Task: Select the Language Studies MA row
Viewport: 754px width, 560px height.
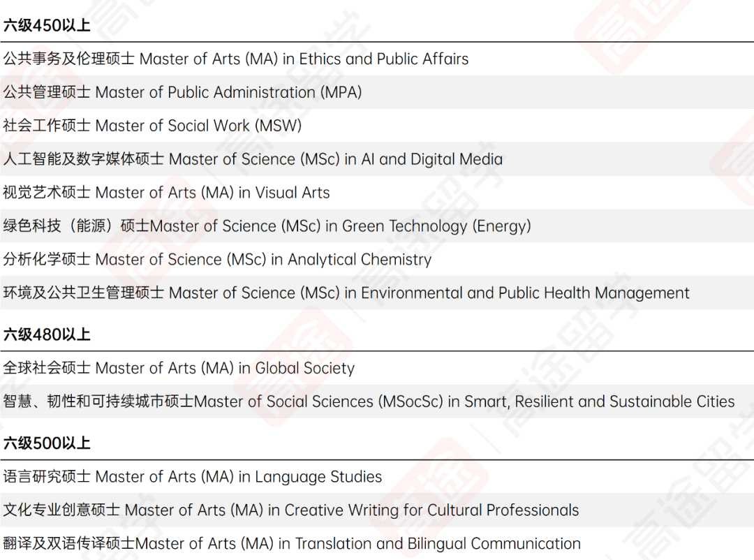Action: (192, 477)
